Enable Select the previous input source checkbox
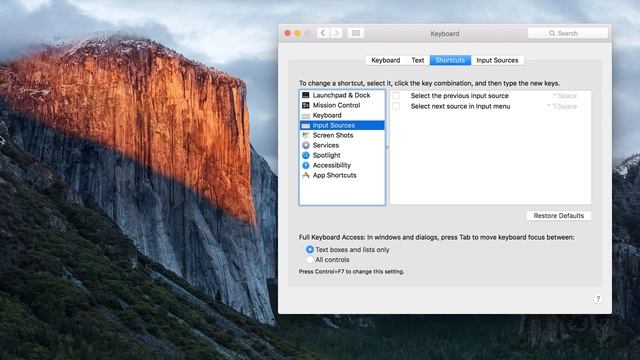 396,96
